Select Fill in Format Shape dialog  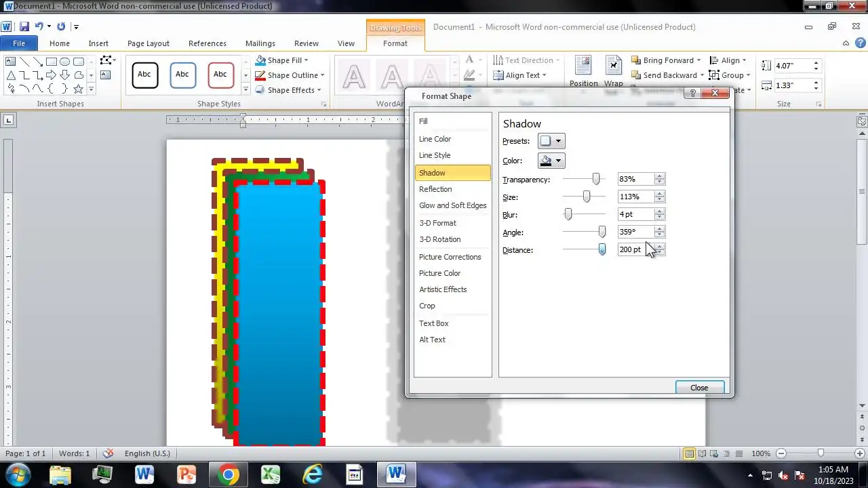point(453,121)
